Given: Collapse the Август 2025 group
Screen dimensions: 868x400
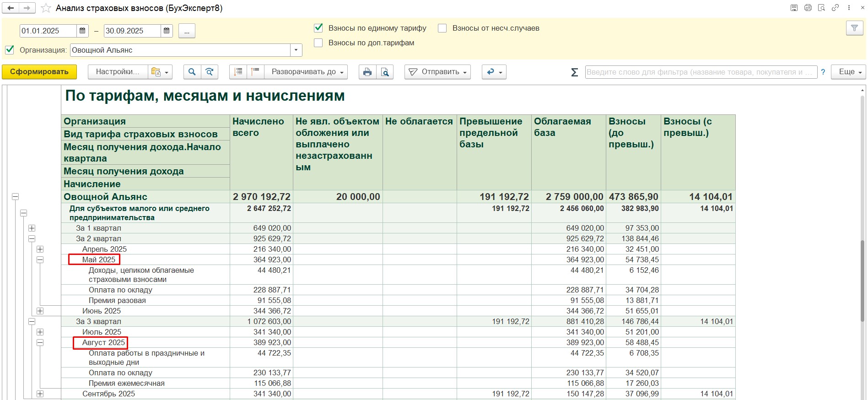Looking at the screenshot, I should (40, 342).
